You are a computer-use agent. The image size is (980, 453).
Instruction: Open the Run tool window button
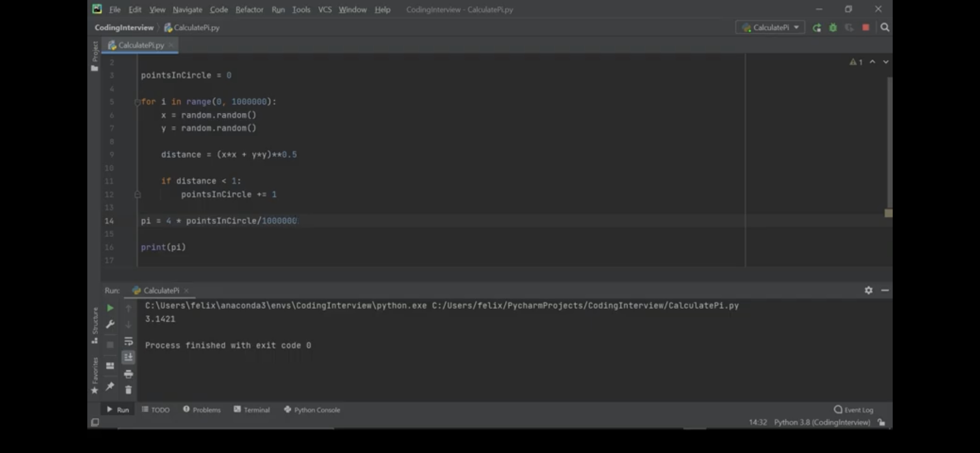pos(118,410)
